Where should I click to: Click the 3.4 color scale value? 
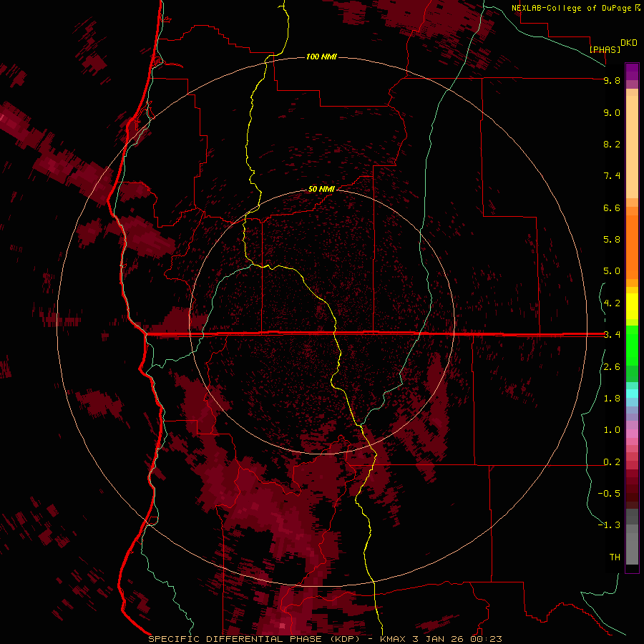click(x=612, y=334)
